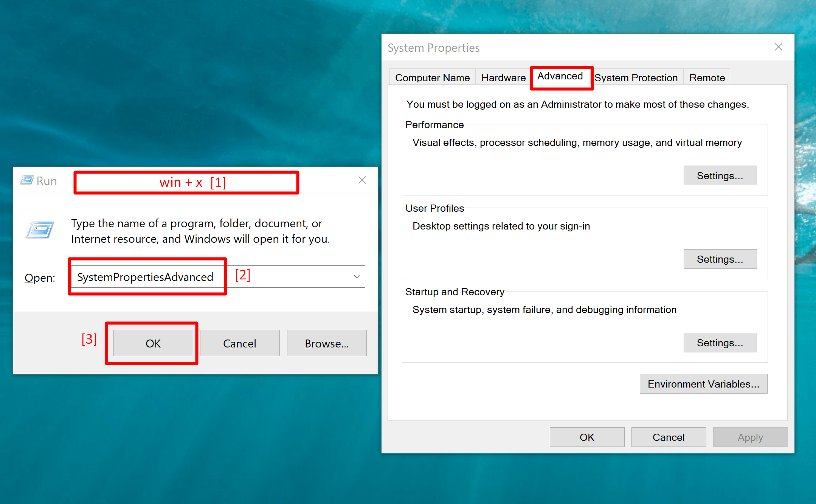Close the Run dialog window
Screen dimensions: 816x504
[362, 180]
